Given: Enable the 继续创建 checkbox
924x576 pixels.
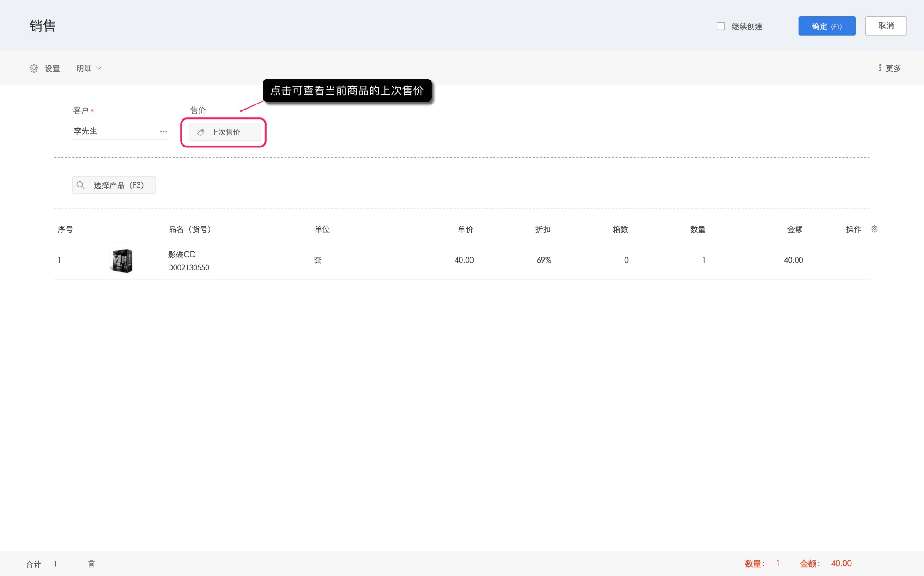Looking at the screenshot, I should pos(721,26).
